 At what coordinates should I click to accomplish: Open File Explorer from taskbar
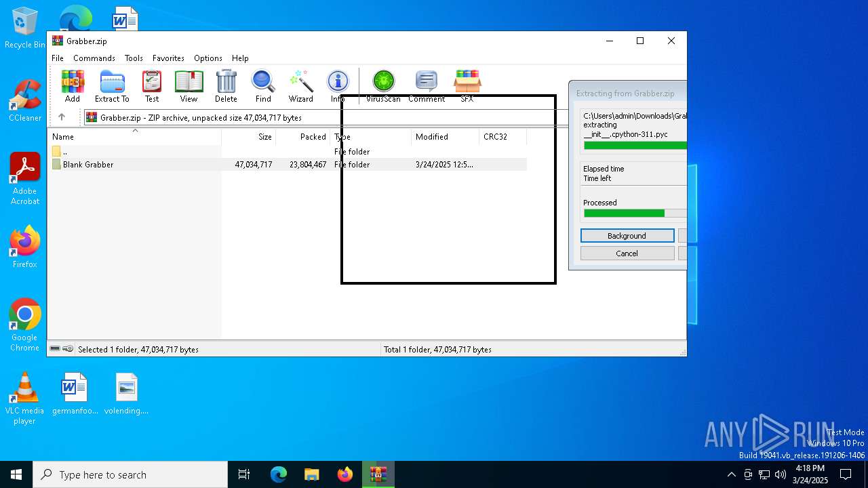click(x=312, y=474)
